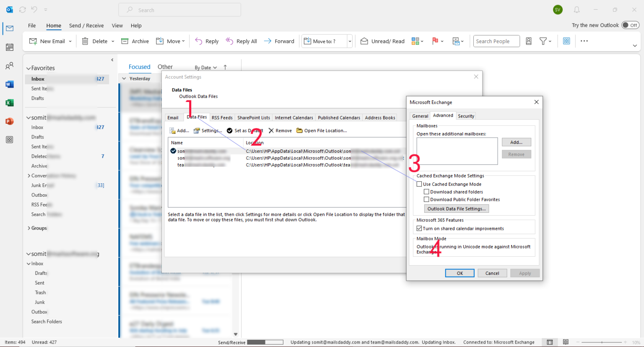Click the Follow Up flag icon
Viewport: 644px width, 347px height.
click(x=436, y=41)
